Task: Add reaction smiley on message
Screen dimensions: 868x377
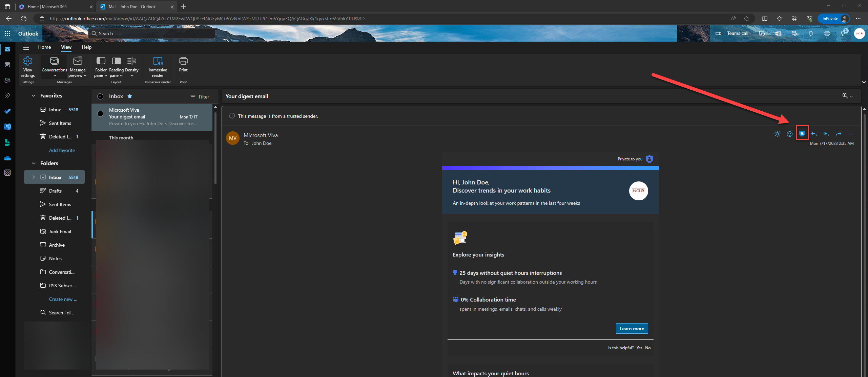Action: click(x=790, y=134)
